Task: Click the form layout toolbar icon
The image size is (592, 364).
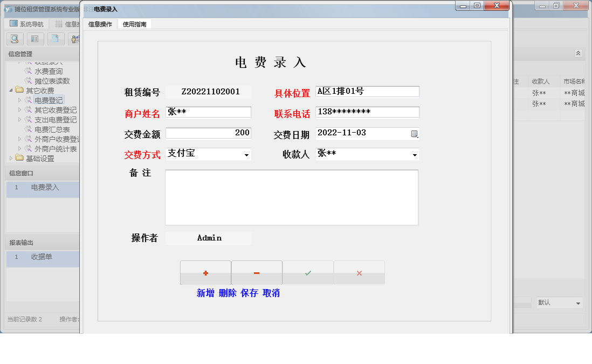Action: [x=35, y=39]
